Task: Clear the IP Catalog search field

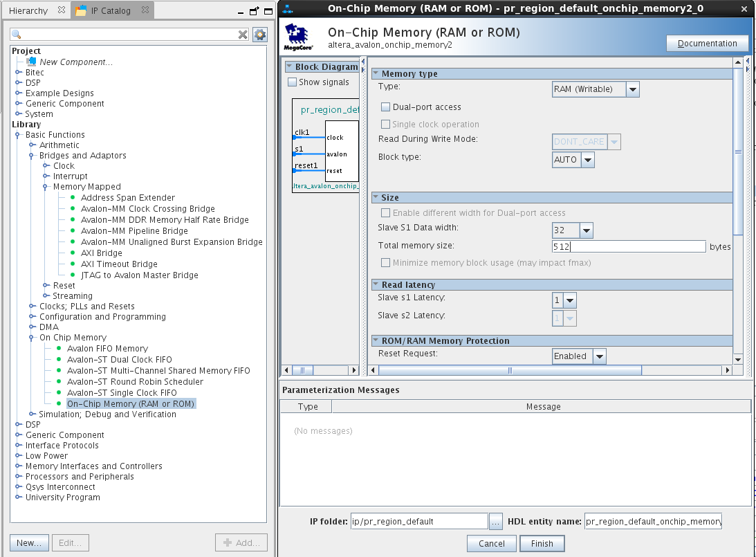Action: 243,34
